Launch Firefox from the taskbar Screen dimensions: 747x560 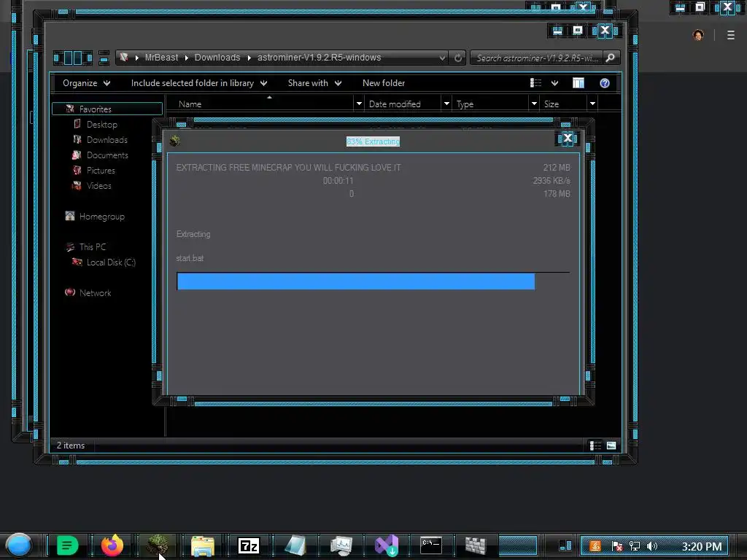(112, 545)
